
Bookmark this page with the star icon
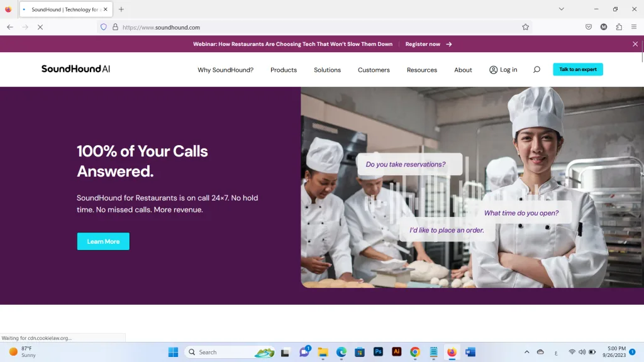click(525, 27)
